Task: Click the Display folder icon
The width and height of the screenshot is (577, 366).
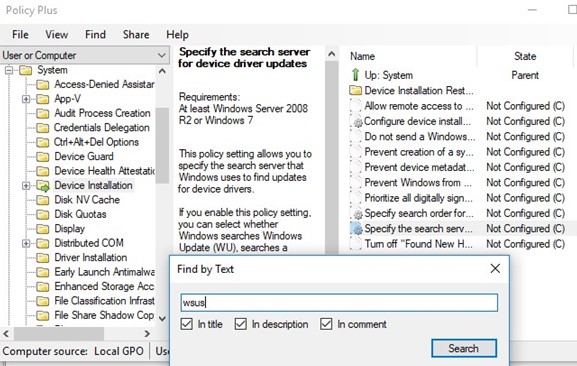Action: (43, 229)
